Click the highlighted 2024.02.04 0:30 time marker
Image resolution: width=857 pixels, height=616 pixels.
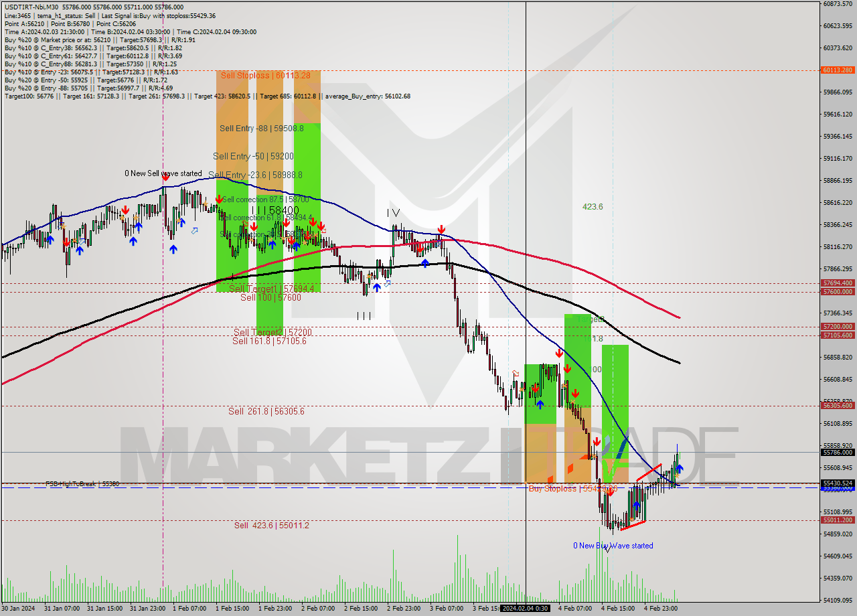[526, 609]
